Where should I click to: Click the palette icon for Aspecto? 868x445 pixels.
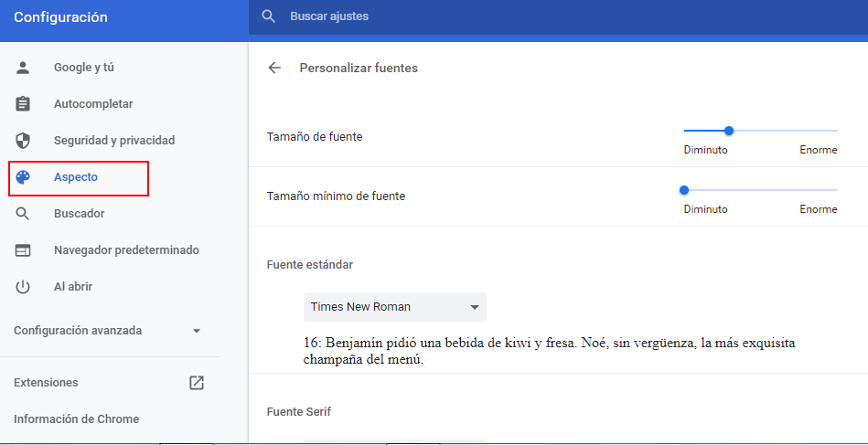click(23, 177)
